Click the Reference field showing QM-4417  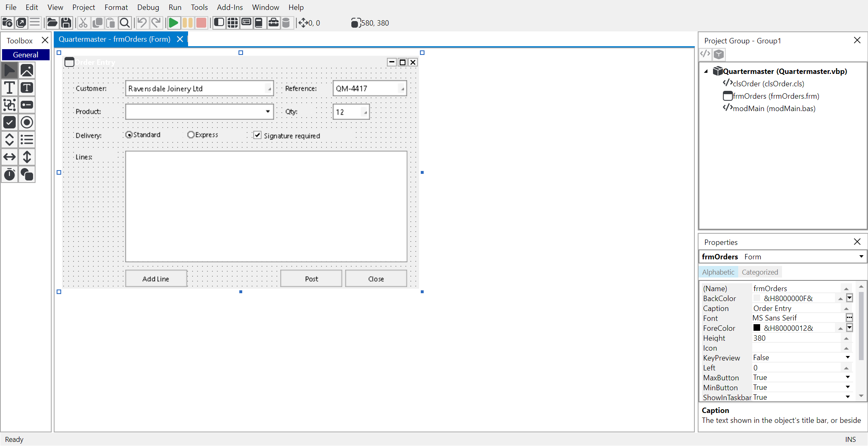point(370,88)
